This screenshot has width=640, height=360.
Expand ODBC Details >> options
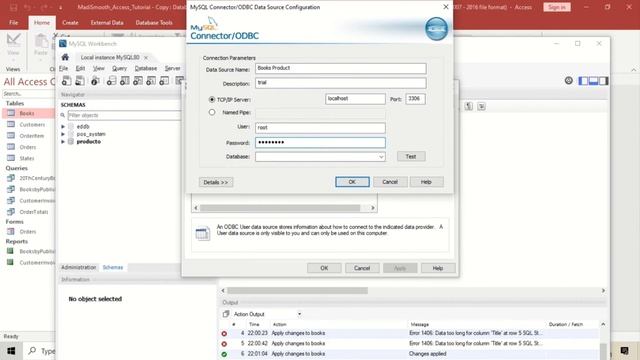(216, 182)
